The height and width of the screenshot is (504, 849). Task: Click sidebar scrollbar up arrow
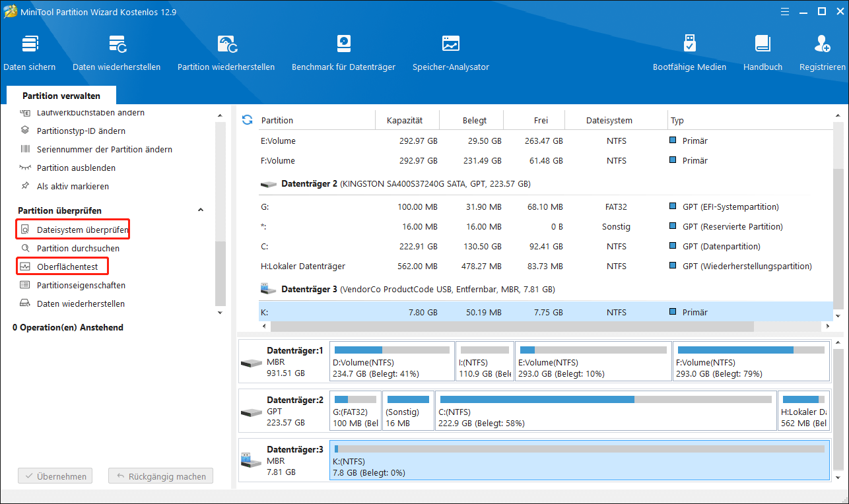coord(221,115)
